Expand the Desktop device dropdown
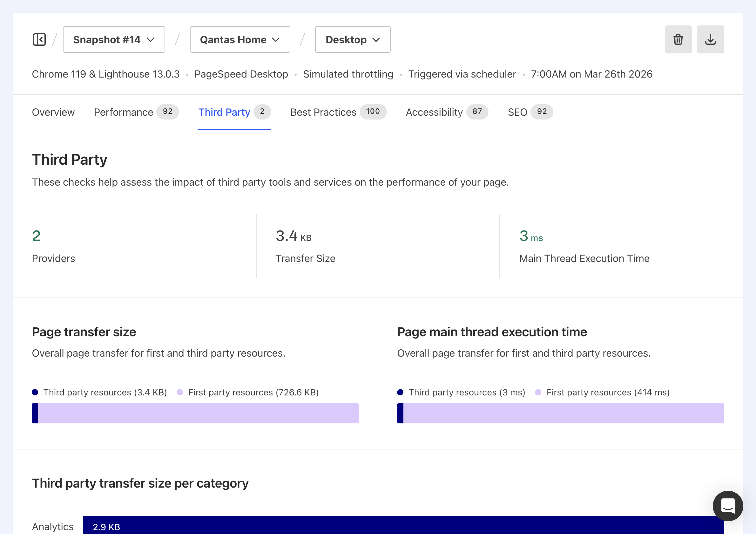Viewport: 756px width, 534px height. point(352,39)
